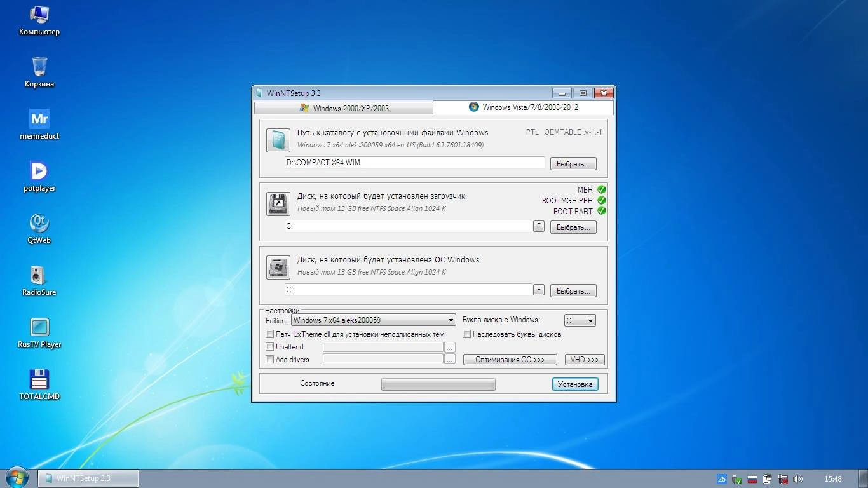Click the volume speaker tray icon

click(x=798, y=479)
